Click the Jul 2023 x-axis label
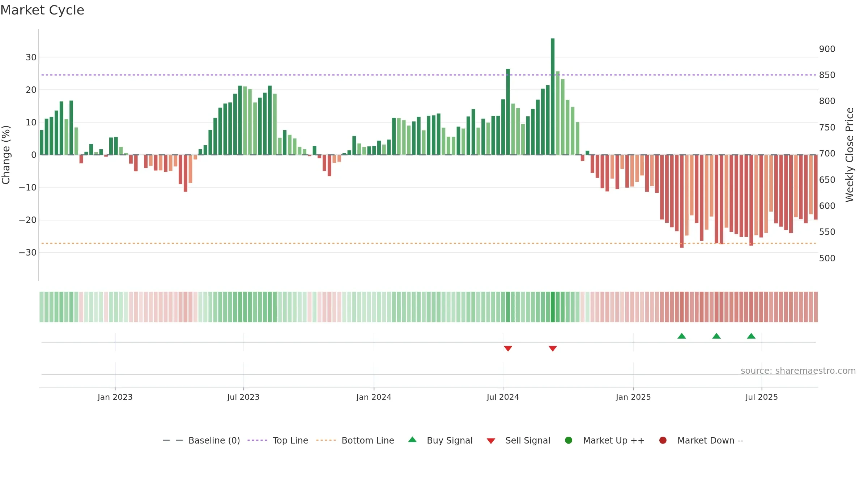This screenshot has height=488, width=868. pos(243,397)
